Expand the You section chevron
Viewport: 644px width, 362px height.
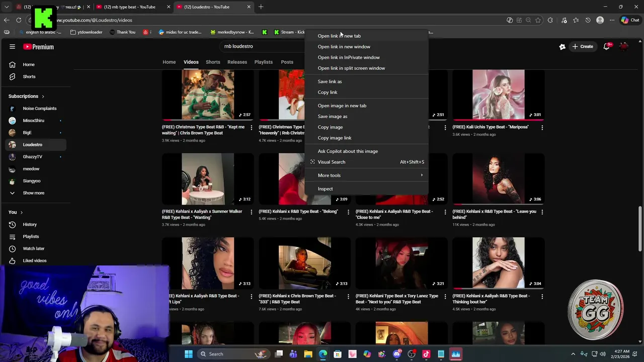point(21,212)
